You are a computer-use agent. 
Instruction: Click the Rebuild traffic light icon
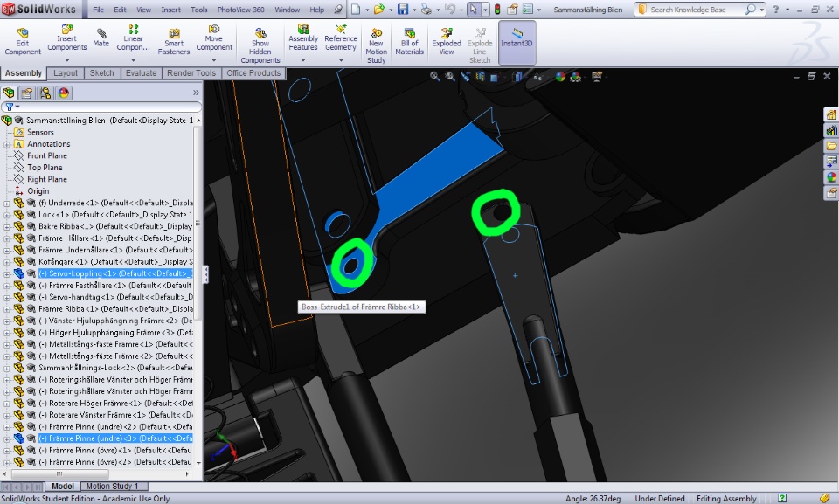[497, 9]
